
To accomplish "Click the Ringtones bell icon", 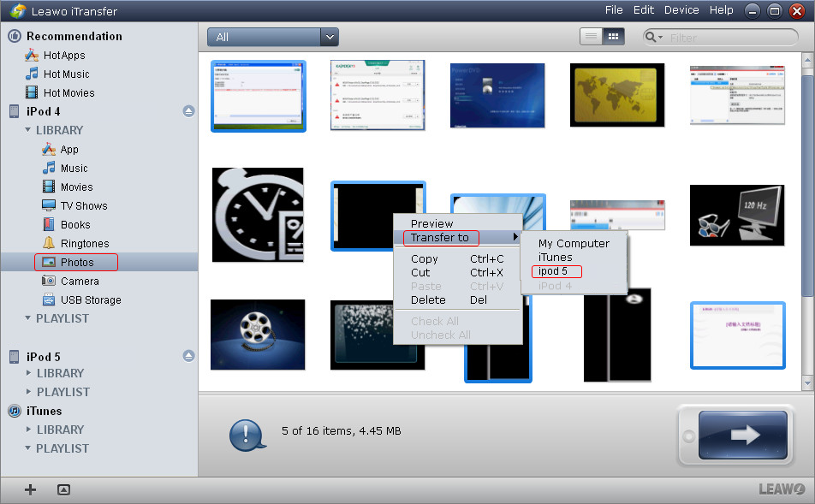I will coord(49,243).
